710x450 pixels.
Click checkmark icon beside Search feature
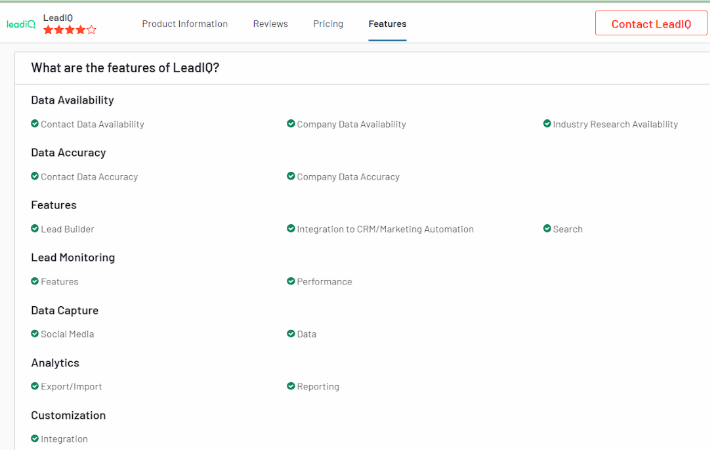pyautogui.click(x=547, y=229)
